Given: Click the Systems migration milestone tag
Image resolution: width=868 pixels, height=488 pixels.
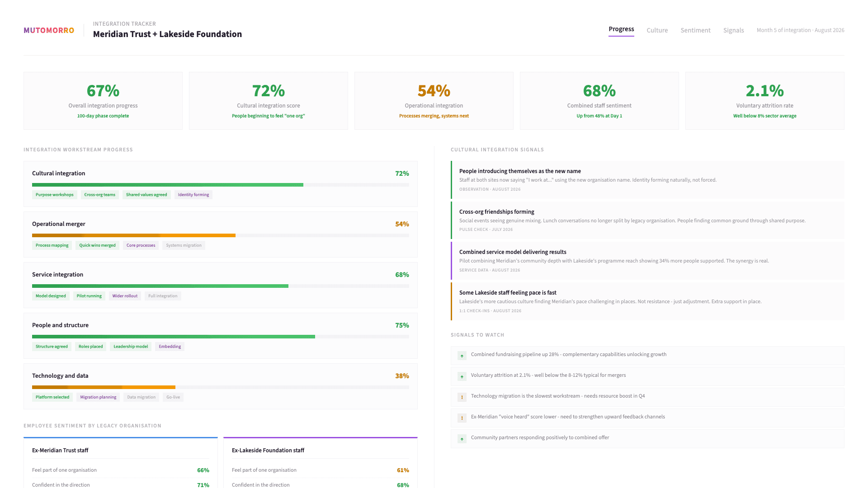Looking at the screenshot, I should [x=184, y=245].
